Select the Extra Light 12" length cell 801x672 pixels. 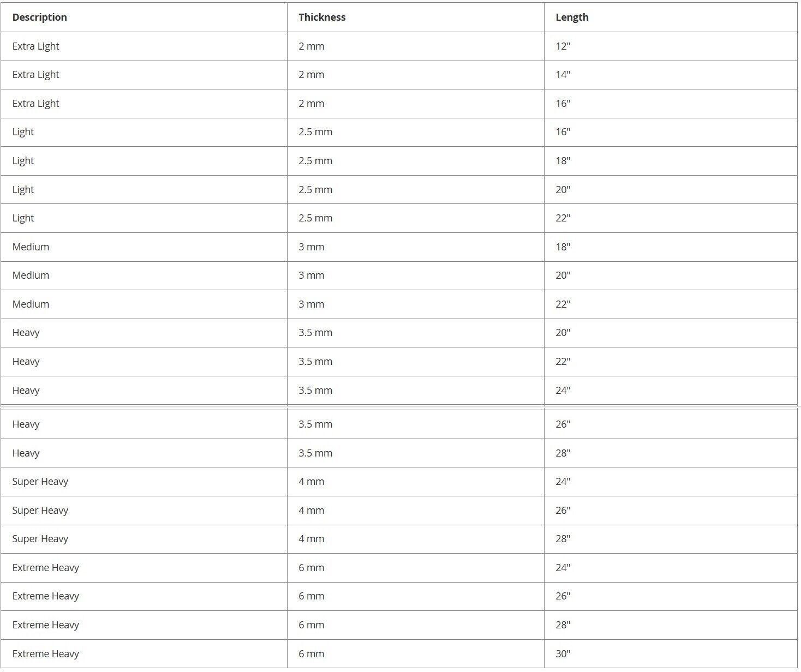(671, 46)
